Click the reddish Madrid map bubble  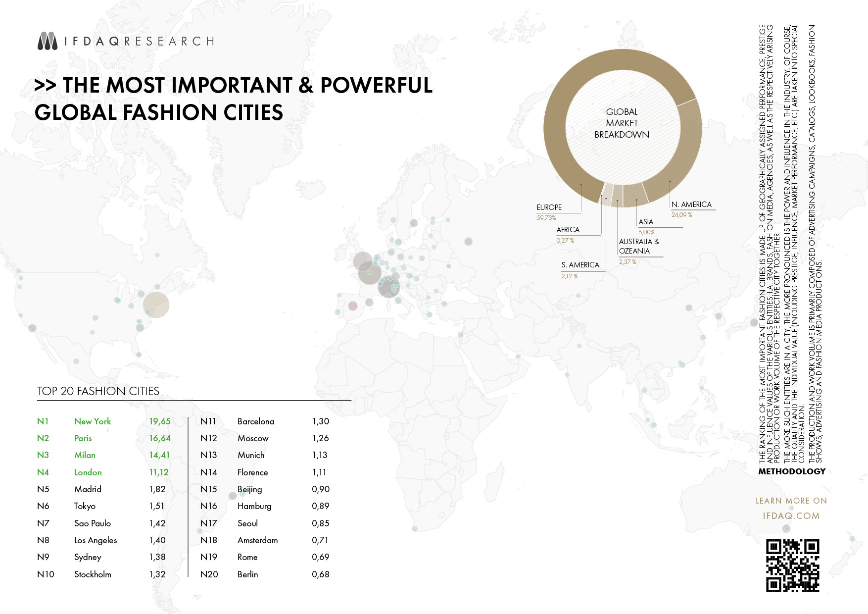tap(353, 306)
